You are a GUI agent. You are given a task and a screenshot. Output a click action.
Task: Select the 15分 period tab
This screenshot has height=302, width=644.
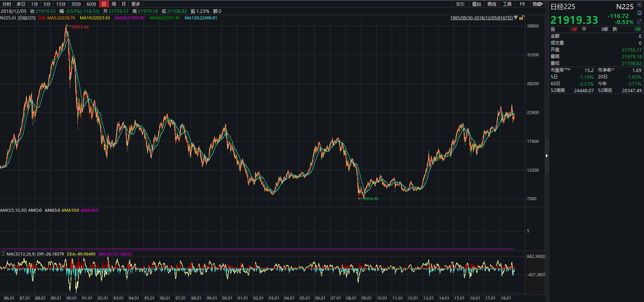coord(61,4)
